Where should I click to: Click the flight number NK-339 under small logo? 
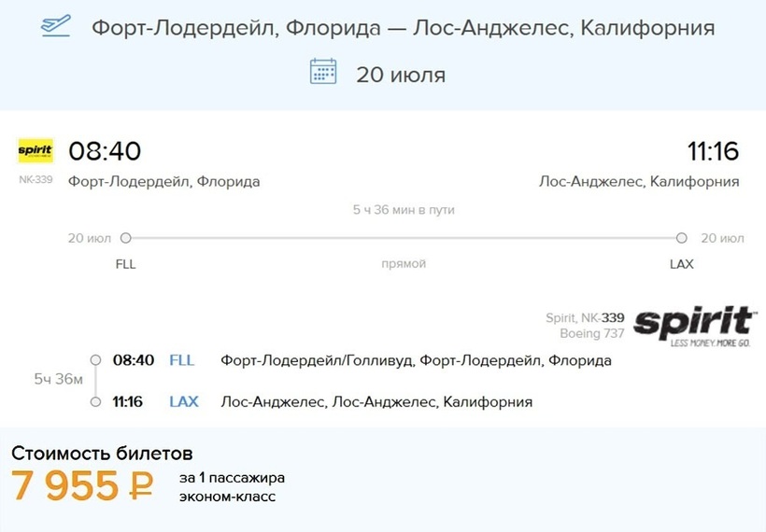[35, 179]
